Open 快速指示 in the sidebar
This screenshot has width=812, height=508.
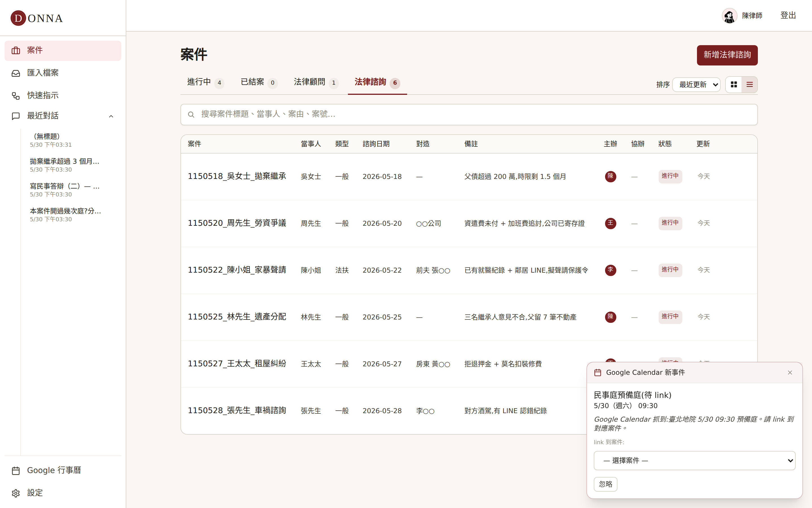pos(63,95)
